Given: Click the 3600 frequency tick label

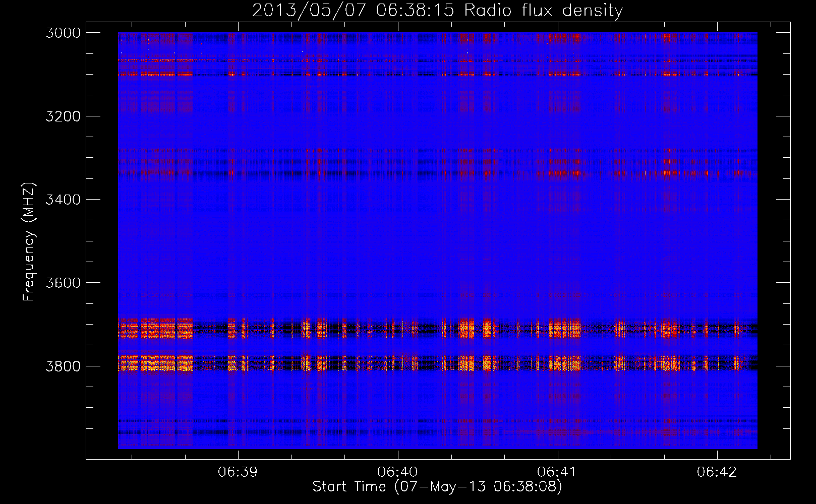Looking at the screenshot, I should (x=63, y=283).
